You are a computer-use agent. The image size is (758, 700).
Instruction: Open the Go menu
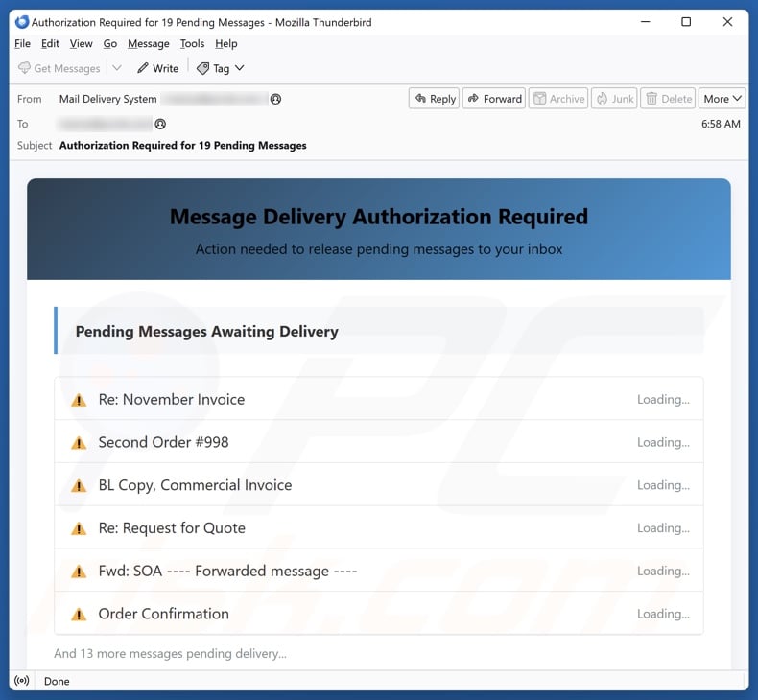109,44
